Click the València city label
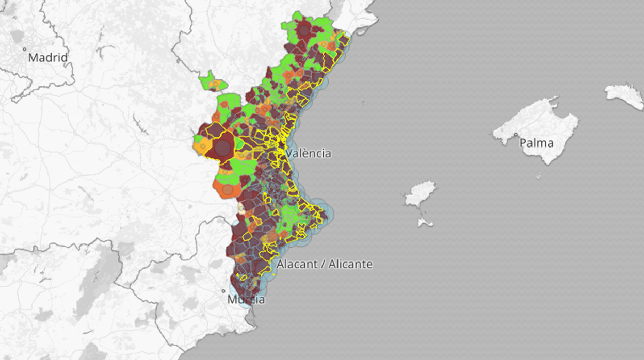 point(308,153)
